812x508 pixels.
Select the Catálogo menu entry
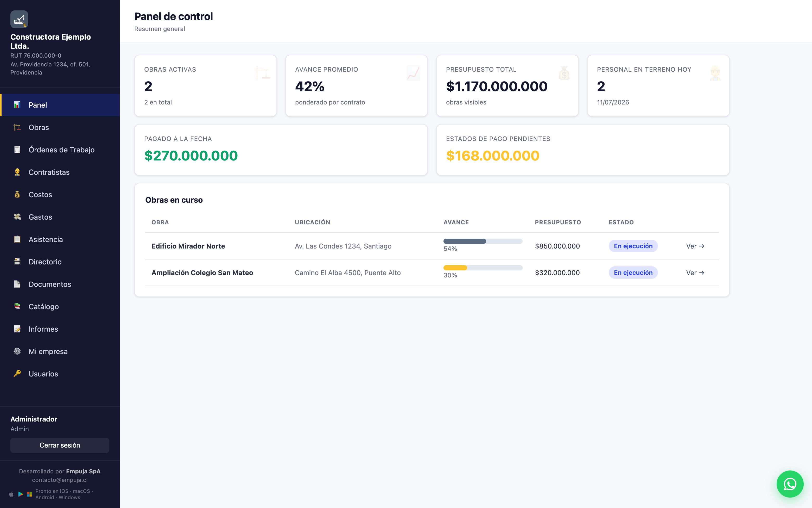[x=60, y=306]
